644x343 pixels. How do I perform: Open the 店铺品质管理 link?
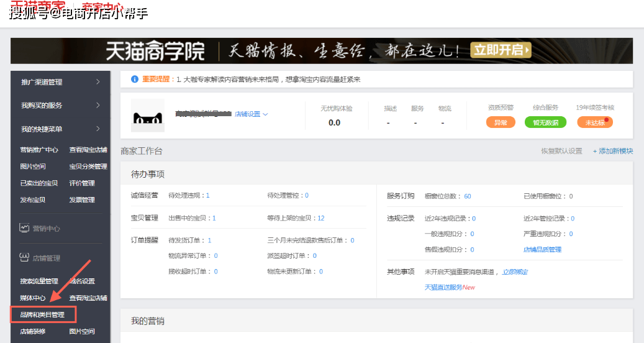543,249
